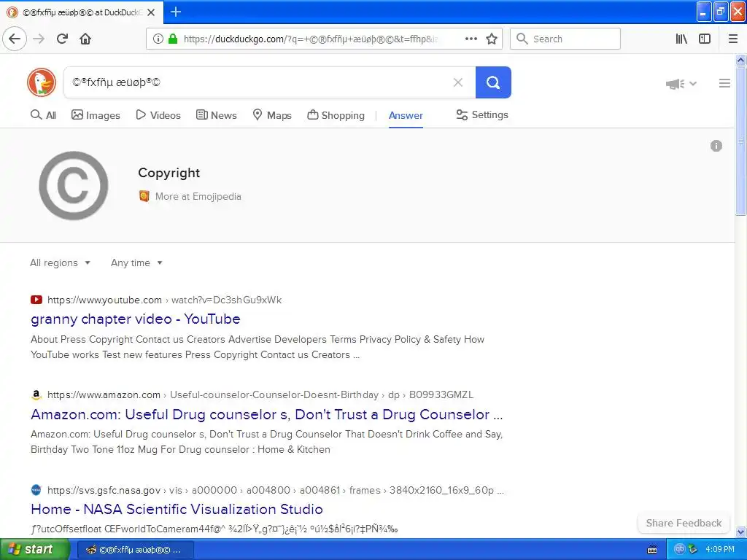
Task: Open NASA Scientific Visualization Studio result
Action: pyautogui.click(x=177, y=509)
